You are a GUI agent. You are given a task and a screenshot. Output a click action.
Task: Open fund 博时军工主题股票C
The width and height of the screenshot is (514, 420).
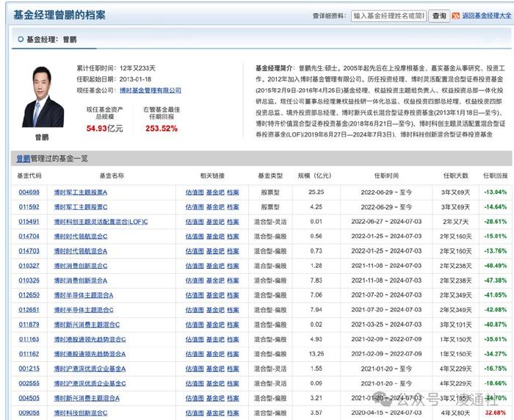[81, 207]
